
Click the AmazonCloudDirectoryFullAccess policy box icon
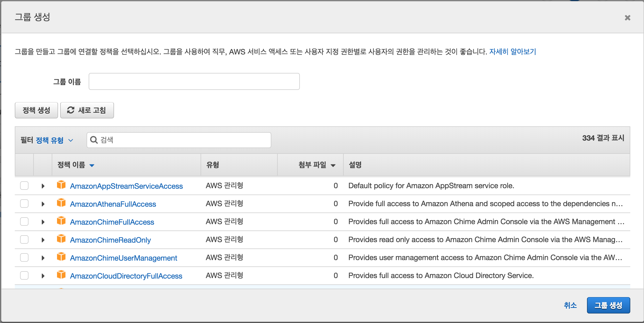click(x=61, y=275)
